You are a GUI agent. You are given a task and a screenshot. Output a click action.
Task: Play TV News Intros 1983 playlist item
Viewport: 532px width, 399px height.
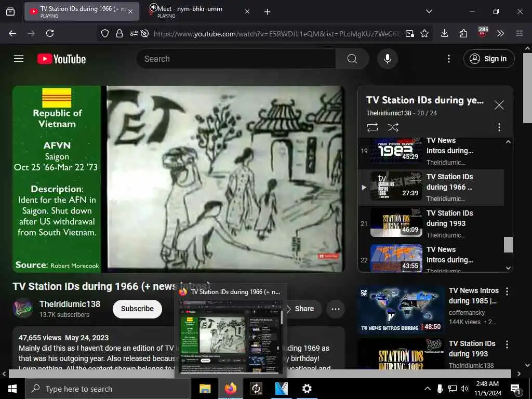coord(431,151)
